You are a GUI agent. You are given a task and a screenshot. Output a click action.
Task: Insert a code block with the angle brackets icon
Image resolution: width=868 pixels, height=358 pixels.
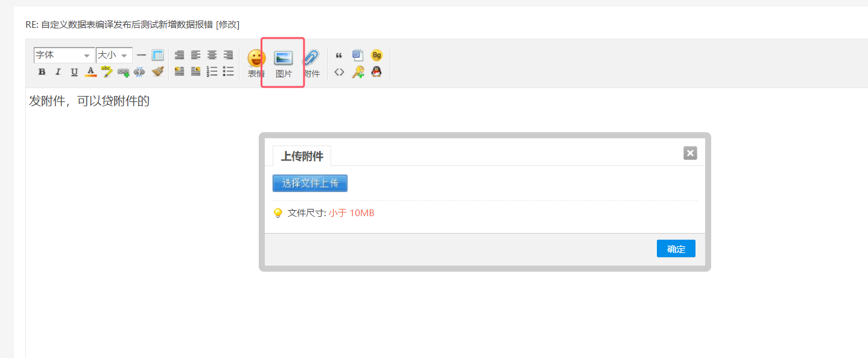coord(339,72)
